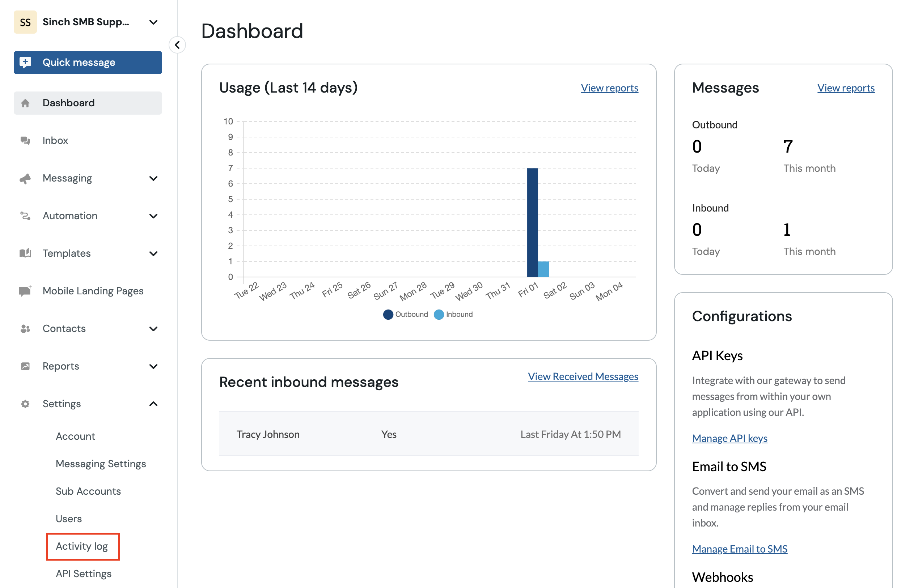Open Sub Accounts settings
This screenshot has height=588, width=914.
(x=88, y=491)
